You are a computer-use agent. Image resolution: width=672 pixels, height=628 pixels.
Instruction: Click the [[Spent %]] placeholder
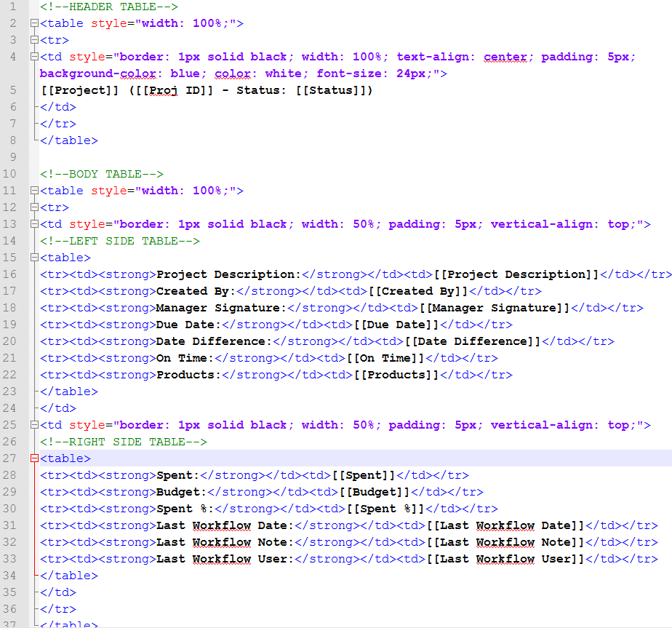click(x=385, y=509)
